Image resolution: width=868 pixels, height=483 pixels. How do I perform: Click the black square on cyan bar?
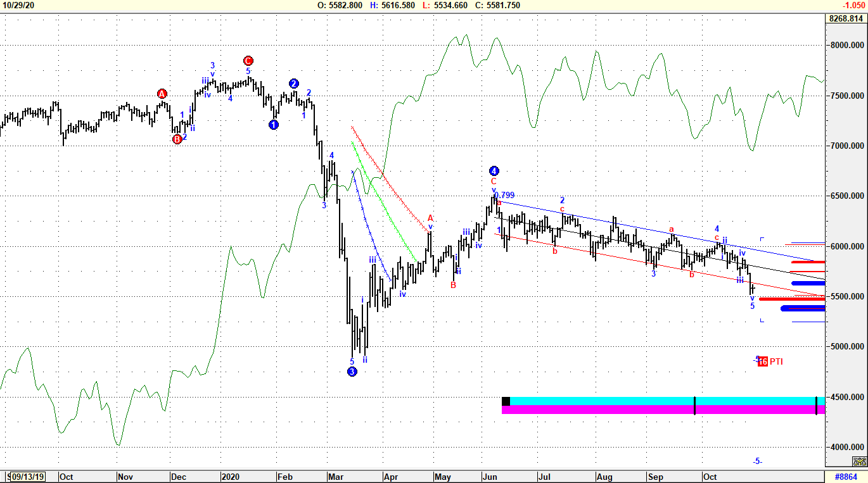coord(506,401)
